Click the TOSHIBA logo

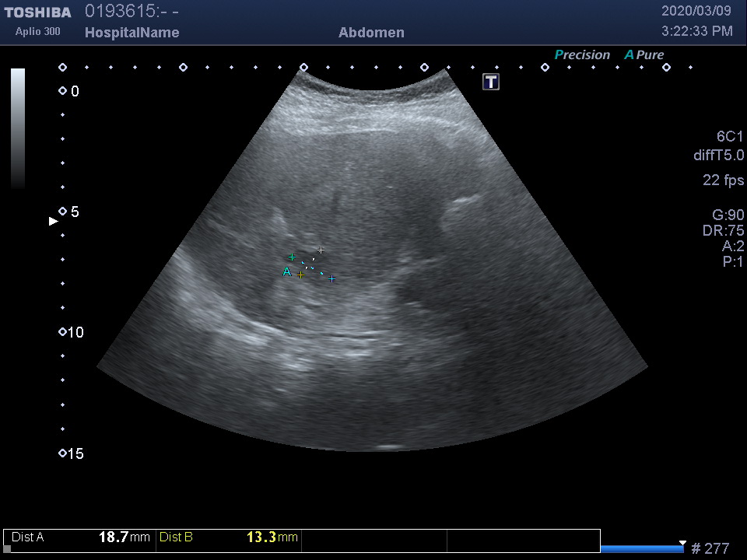pyautogui.click(x=37, y=12)
